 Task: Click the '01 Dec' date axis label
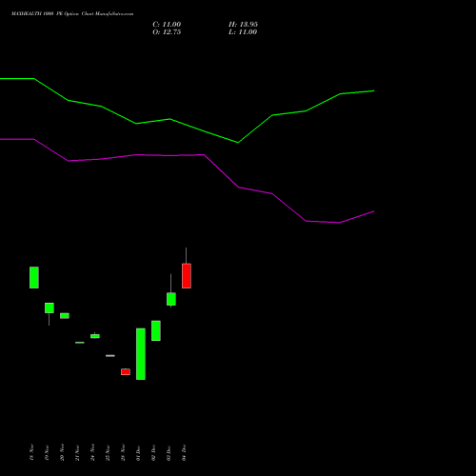click(138, 452)
